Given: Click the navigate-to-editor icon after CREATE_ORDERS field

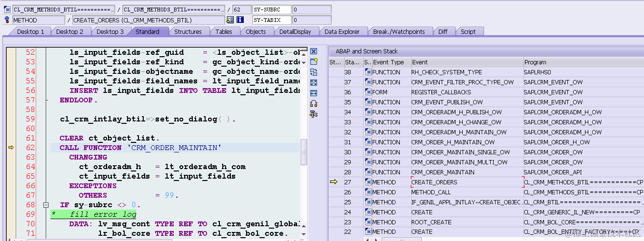Looking at the screenshot, I should [x=230, y=20].
